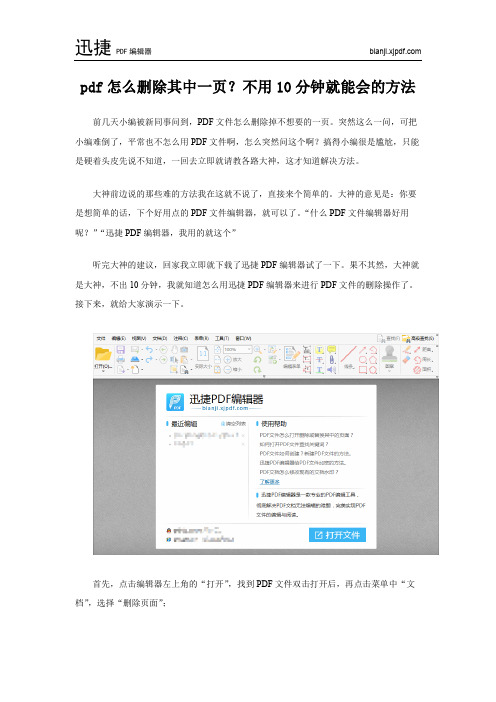Click the help link about PDF text watermark
The width and height of the screenshot is (496, 702).
[299, 472]
